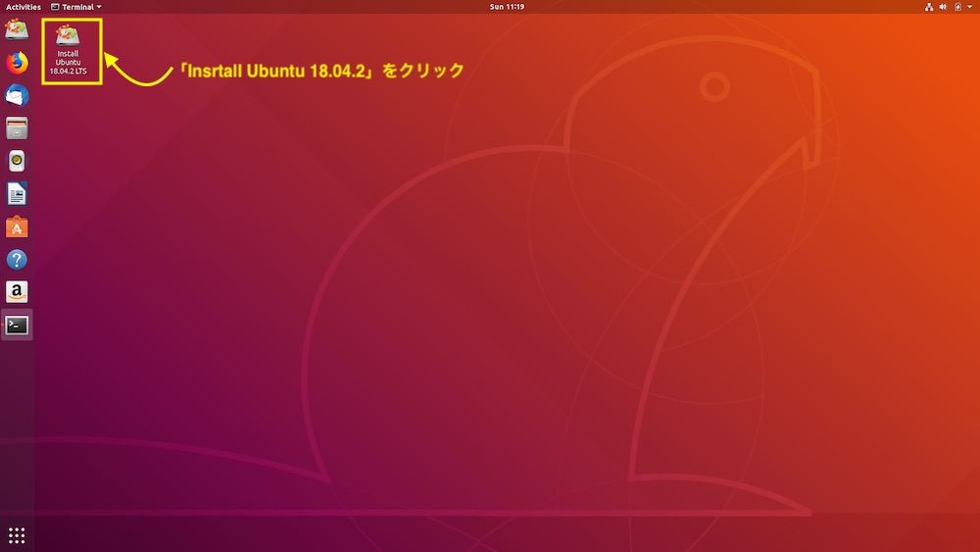
Task: Open the Files manager in the dock
Action: click(x=17, y=128)
